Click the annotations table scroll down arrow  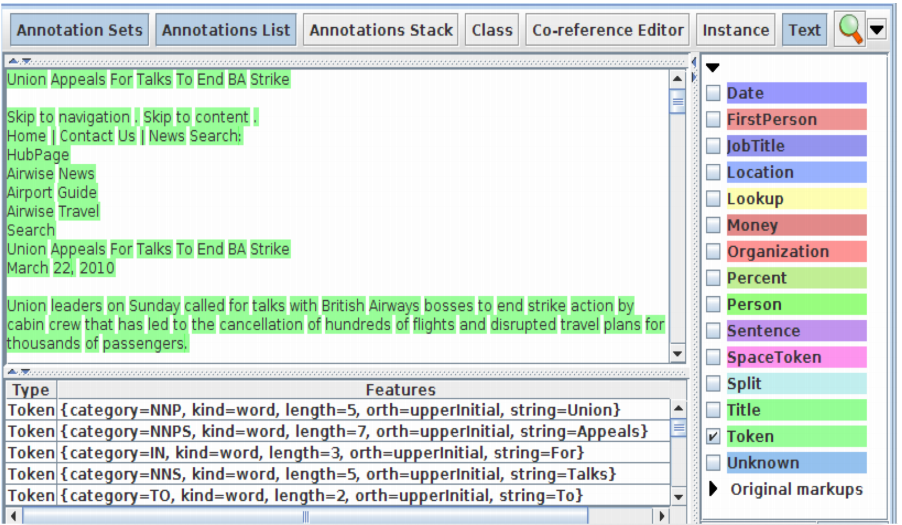678,497
